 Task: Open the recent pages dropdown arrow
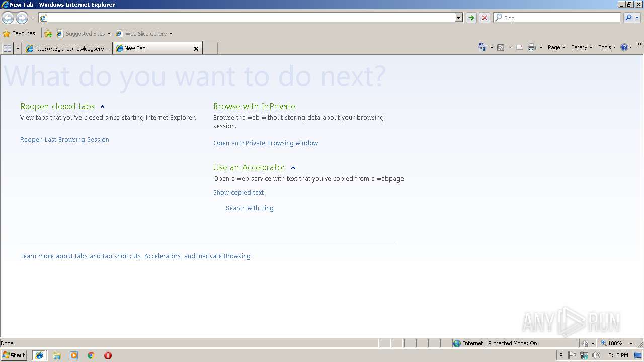pyautogui.click(x=33, y=18)
